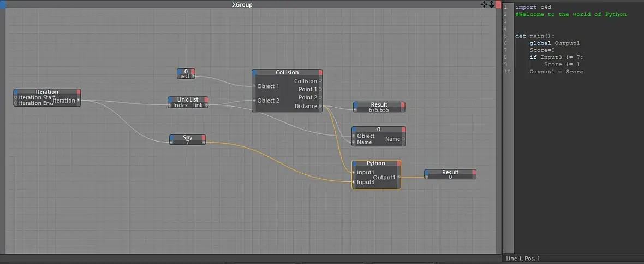Select the Link List node title
Screen dimensions: 644x264
188,99
